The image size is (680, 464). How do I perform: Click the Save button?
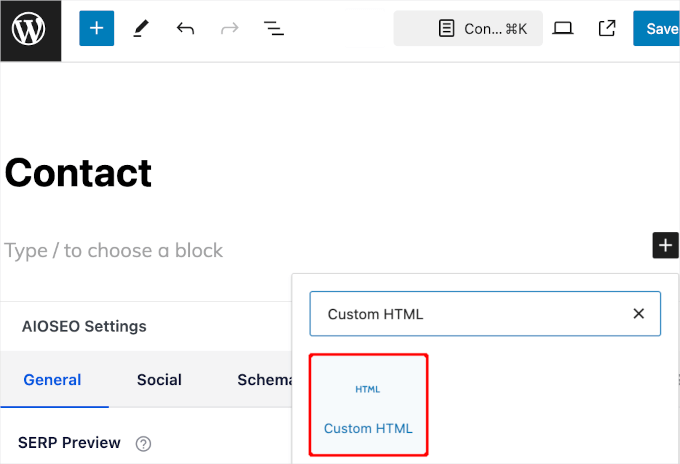[x=657, y=29]
